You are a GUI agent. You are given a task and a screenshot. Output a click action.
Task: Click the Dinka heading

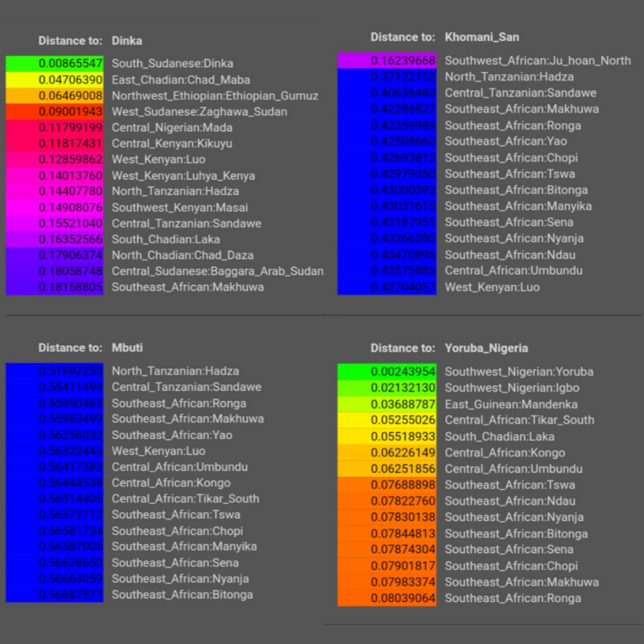tap(127, 41)
